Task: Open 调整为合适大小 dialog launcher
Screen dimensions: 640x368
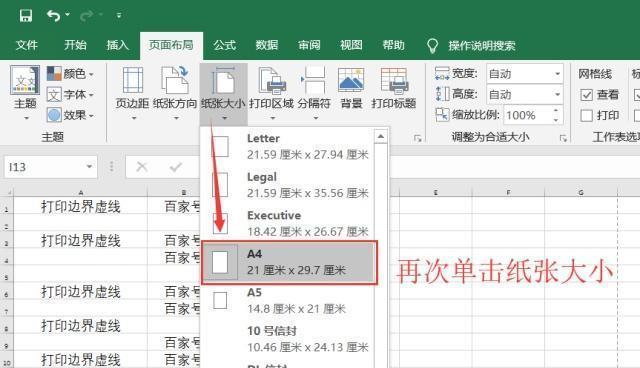Action: 563,138
